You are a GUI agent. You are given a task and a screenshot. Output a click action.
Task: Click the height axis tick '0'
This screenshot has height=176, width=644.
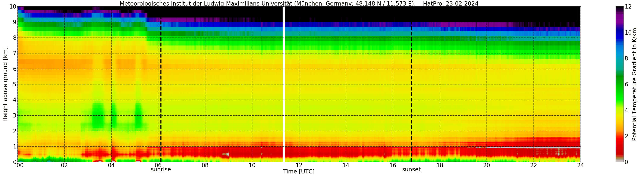coord(15,162)
